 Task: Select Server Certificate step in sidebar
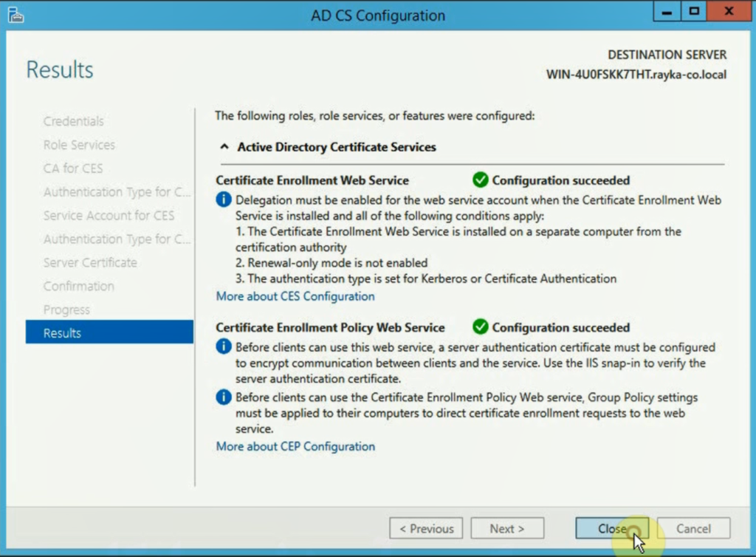point(90,263)
